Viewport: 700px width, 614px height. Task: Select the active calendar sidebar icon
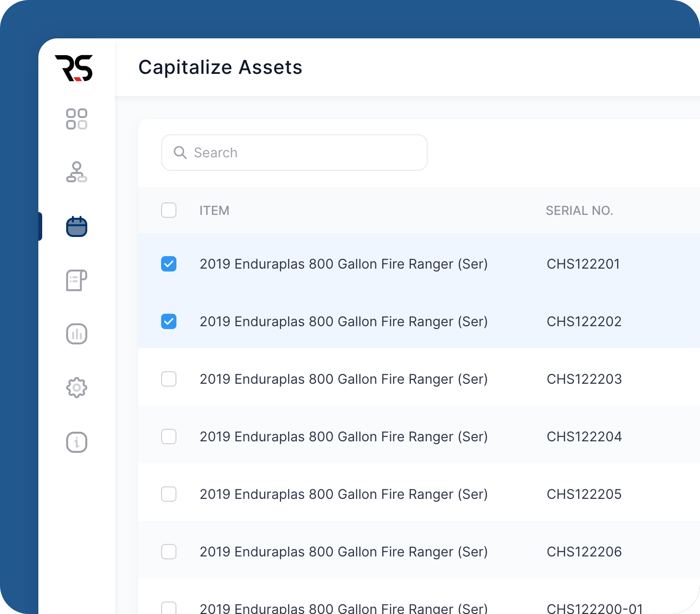tap(77, 226)
